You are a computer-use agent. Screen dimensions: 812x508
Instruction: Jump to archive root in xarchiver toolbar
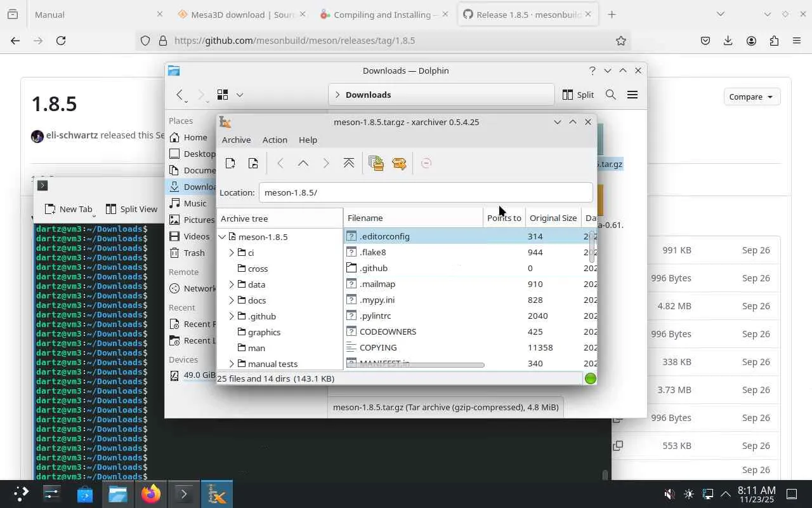coord(349,163)
